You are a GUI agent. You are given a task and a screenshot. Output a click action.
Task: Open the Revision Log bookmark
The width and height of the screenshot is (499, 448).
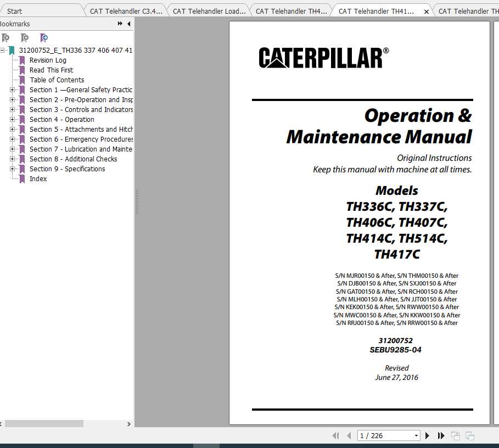click(48, 60)
